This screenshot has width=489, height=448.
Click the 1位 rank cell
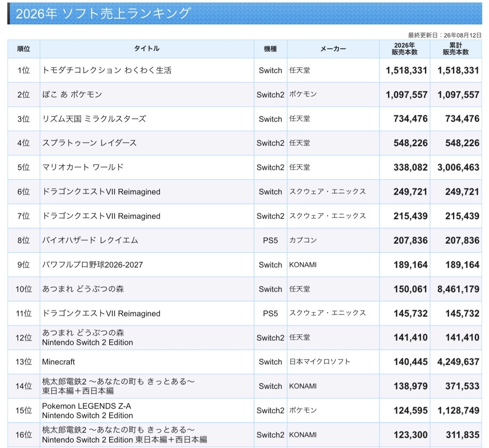[24, 70]
